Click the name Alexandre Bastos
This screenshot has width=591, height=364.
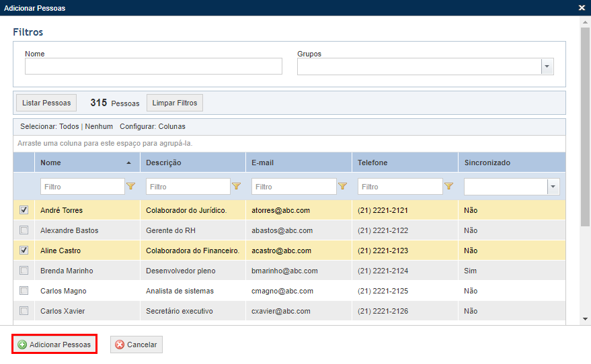point(69,230)
